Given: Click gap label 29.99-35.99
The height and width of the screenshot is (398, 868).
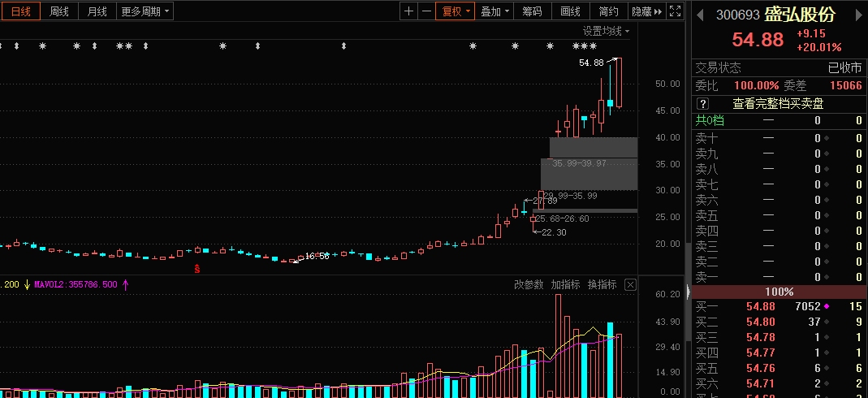Looking at the screenshot, I should 570,196.
